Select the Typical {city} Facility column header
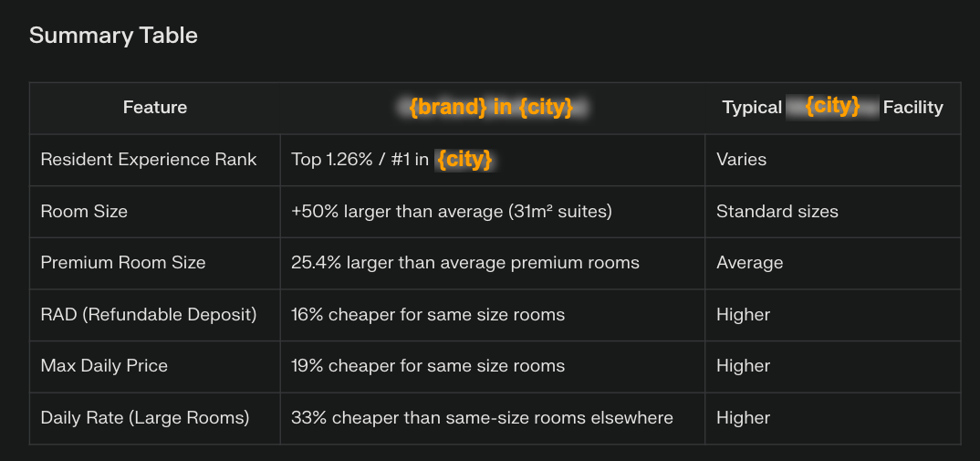The image size is (980, 461). [x=832, y=108]
